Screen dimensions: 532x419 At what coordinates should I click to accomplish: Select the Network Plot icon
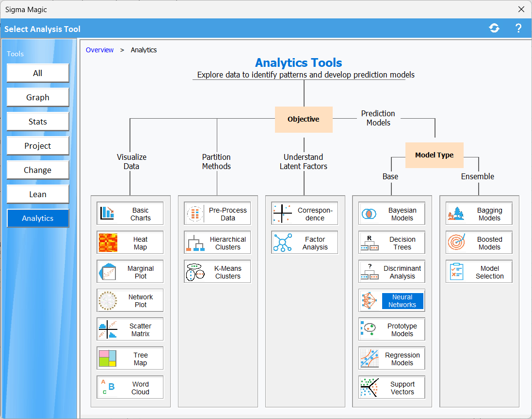coord(108,301)
